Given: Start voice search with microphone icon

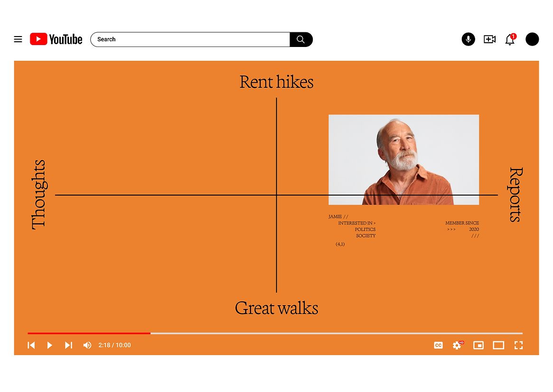Looking at the screenshot, I should 468,39.
